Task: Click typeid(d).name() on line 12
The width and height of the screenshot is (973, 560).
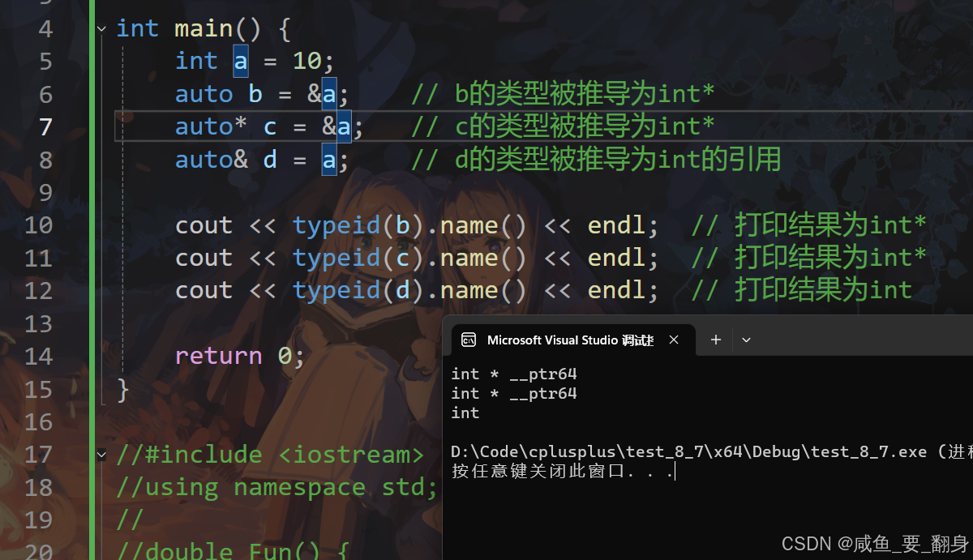Action: click(x=409, y=290)
